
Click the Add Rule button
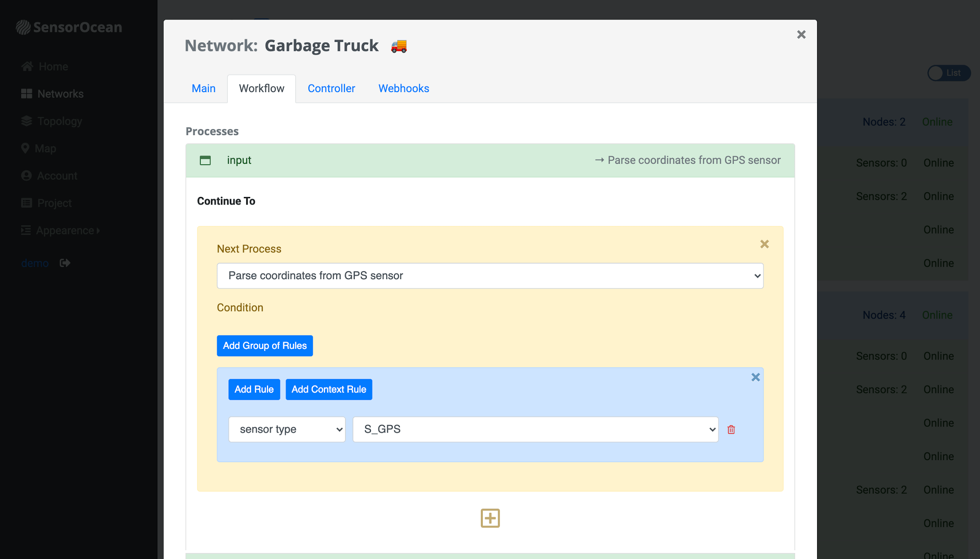pos(254,389)
